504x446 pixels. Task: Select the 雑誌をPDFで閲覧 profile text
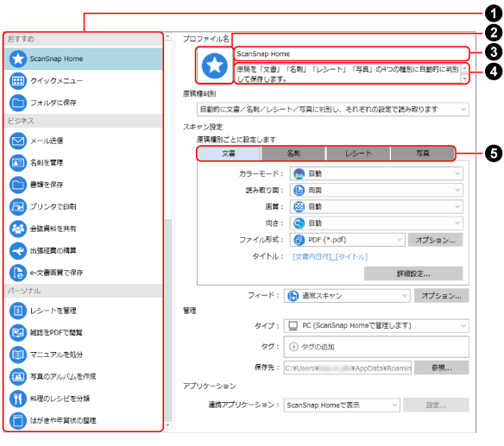[x=56, y=333]
